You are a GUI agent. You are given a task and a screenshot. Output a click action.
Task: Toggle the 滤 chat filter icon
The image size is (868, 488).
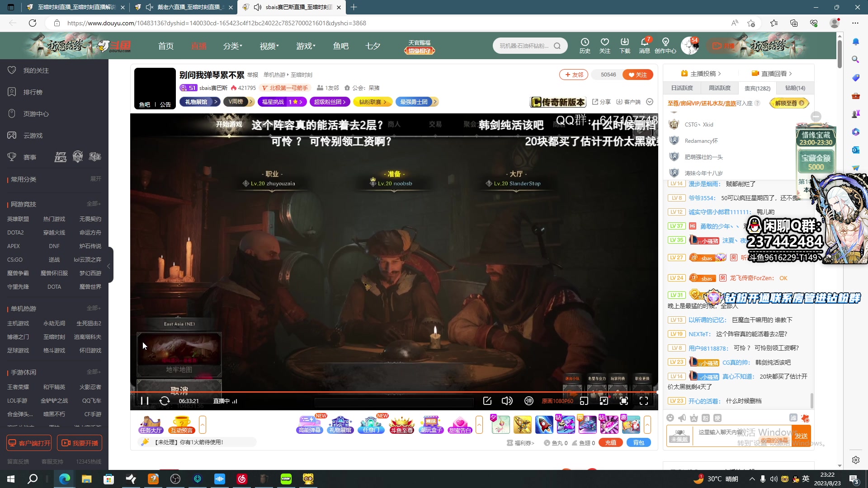pyautogui.click(x=793, y=418)
